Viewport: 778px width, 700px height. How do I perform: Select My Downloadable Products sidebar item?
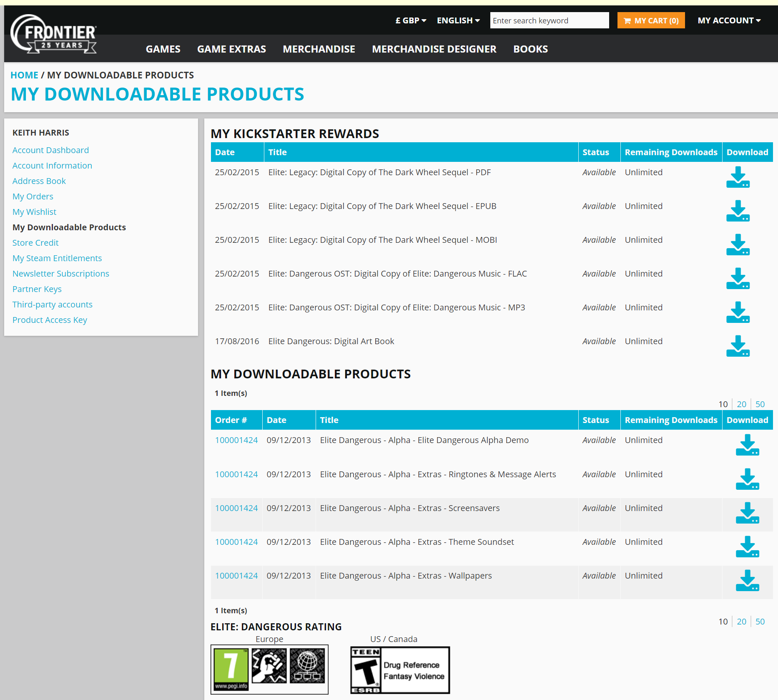pos(69,227)
